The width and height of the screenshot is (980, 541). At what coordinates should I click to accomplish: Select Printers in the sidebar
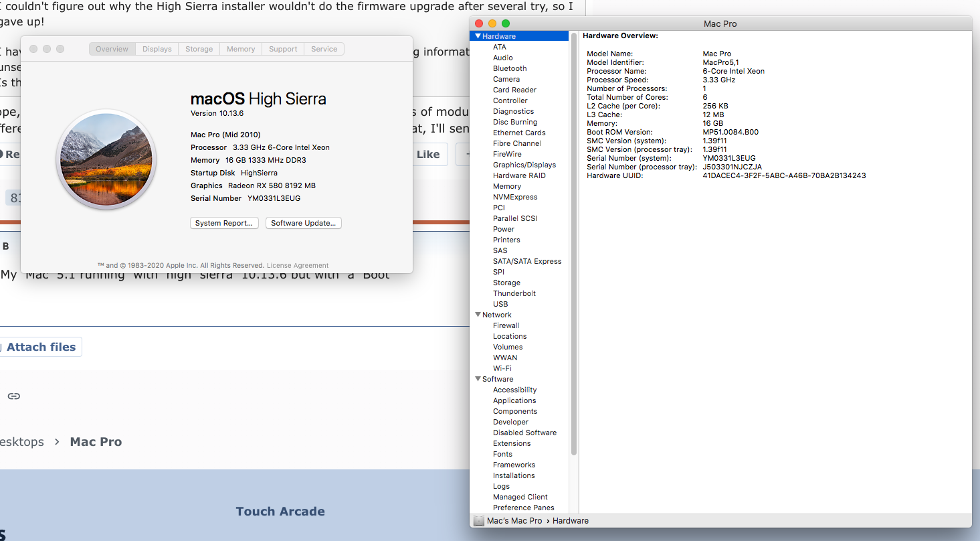point(506,240)
